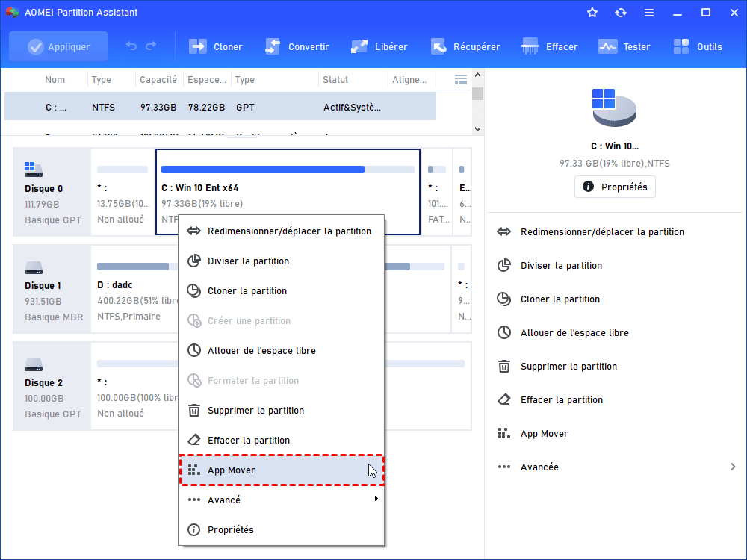
Task: Select Disque 1 disk entry
Action: point(52,289)
